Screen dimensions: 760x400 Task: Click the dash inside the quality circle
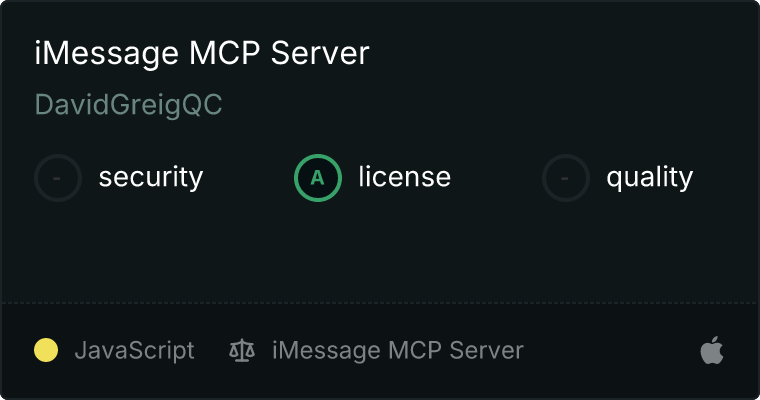tap(565, 178)
